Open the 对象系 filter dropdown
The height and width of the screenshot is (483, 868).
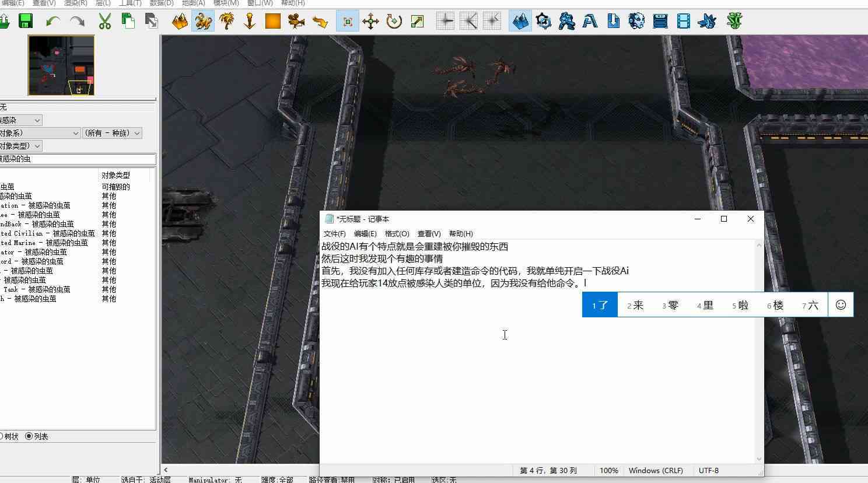pyautogui.click(x=40, y=133)
